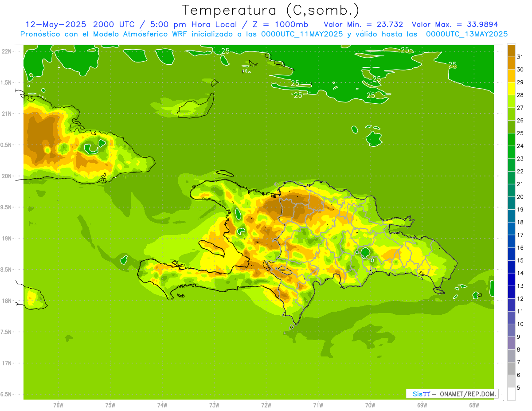Click the "76W" longitude label
This screenshot has width=532, height=411.
coord(58,405)
